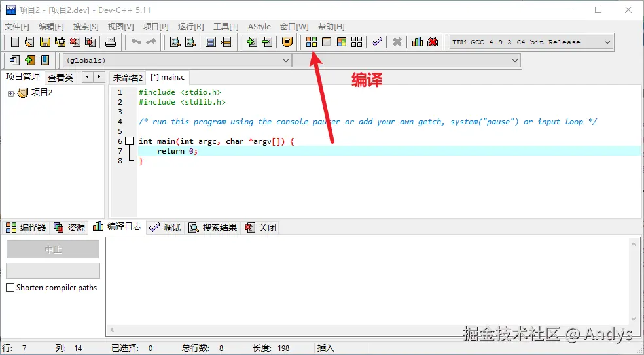Click the Find magnifier icon

tap(175, 42)
